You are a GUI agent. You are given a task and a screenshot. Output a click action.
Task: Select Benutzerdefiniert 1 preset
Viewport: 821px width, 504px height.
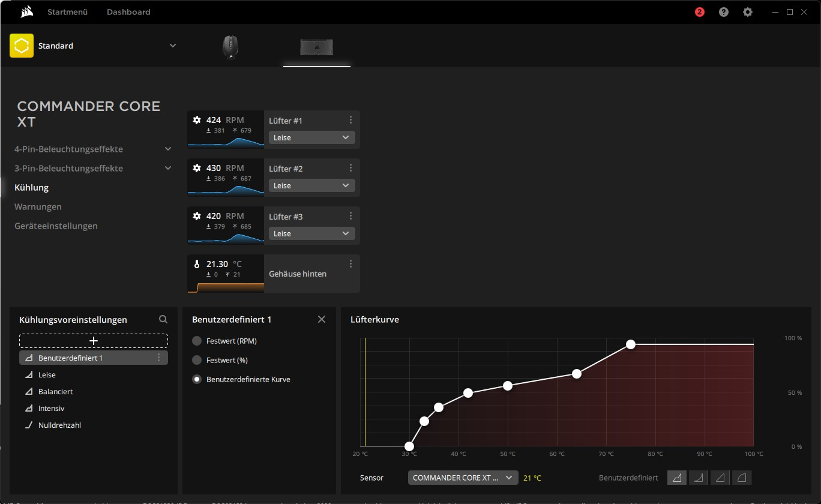pyautogui.click(x=94, y=358)
